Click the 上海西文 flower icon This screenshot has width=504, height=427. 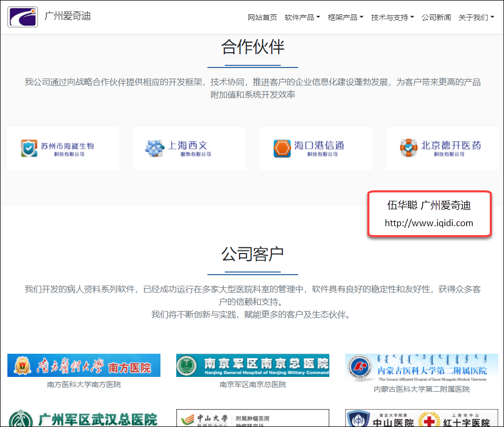pyautogui.click(x=155, y=148)
